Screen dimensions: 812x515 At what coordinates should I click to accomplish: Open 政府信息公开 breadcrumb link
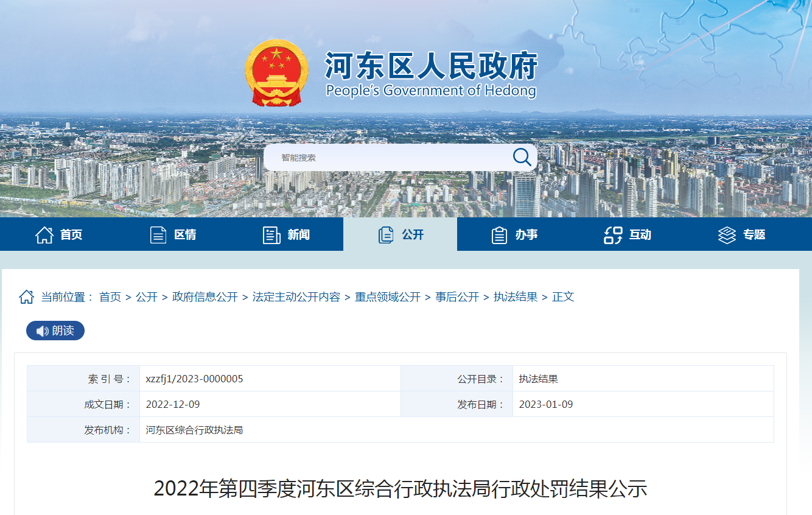(205, 297)
